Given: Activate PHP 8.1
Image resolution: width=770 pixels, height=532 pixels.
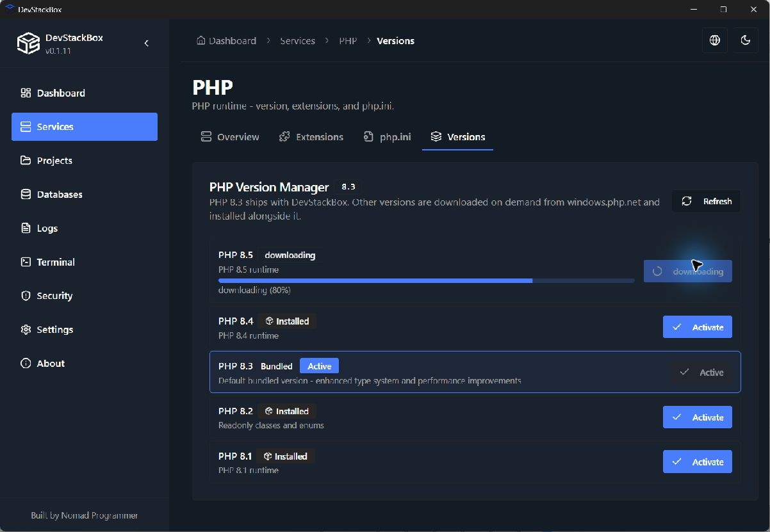Looking at the screenshot, I should coord(697,462).
